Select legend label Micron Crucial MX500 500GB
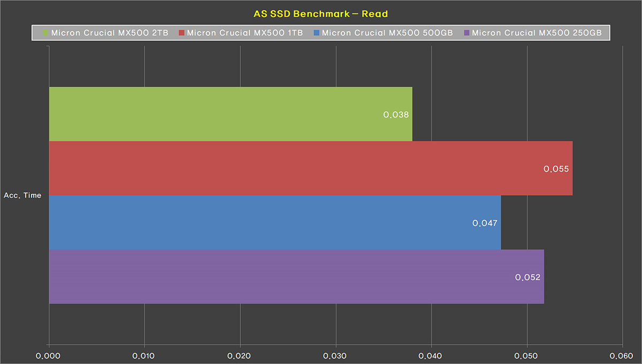642x364 pixels. tap(388, 33)
